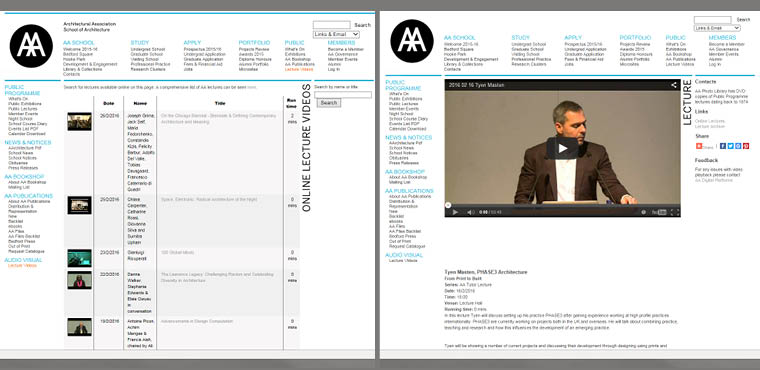Open NEWS & NOTICES in left page sidebar
Viewport: 760px width, 370px height.
click(28, 143)
